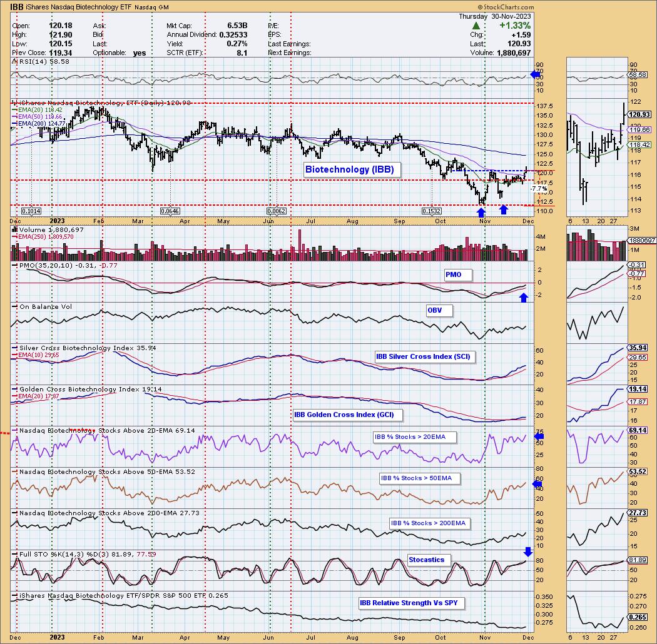Click the 0.0062 label near June
This screenshot has width=657, height=644.
[x=277, y=211]
